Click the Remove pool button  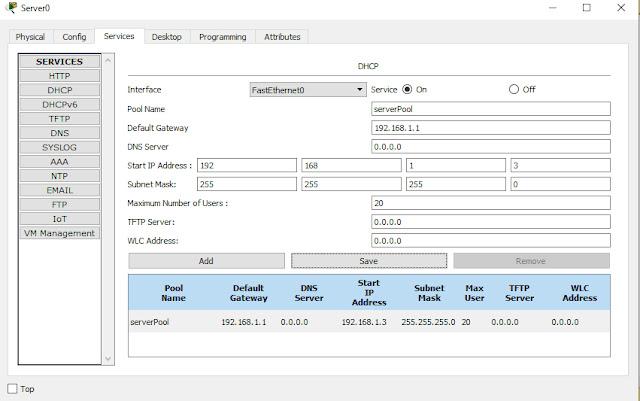pos(531,261)
